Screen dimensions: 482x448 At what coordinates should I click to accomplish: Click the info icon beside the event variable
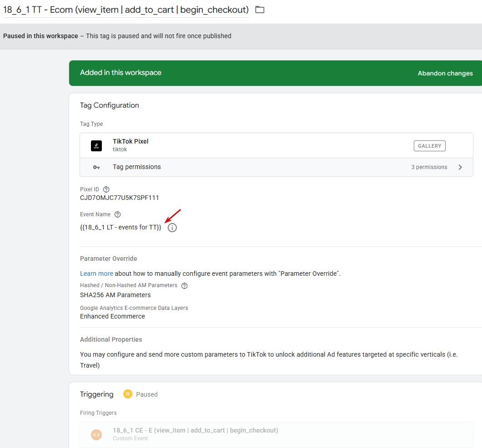tap(172, 228)
